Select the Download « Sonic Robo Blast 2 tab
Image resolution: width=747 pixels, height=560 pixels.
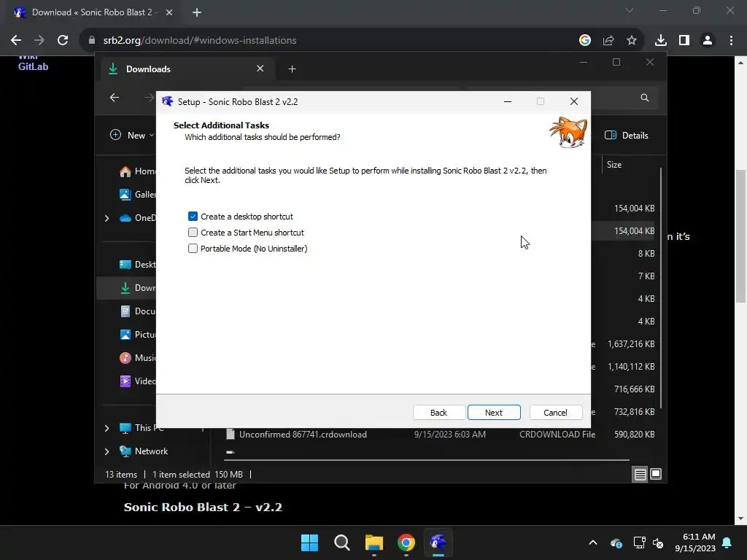(x=91, y=12)
